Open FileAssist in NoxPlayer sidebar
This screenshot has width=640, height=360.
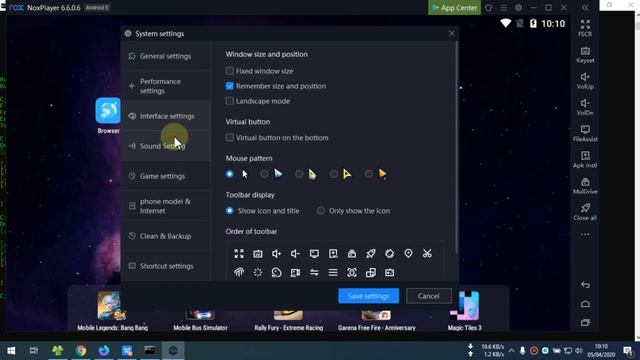click(x=585, y=133)
